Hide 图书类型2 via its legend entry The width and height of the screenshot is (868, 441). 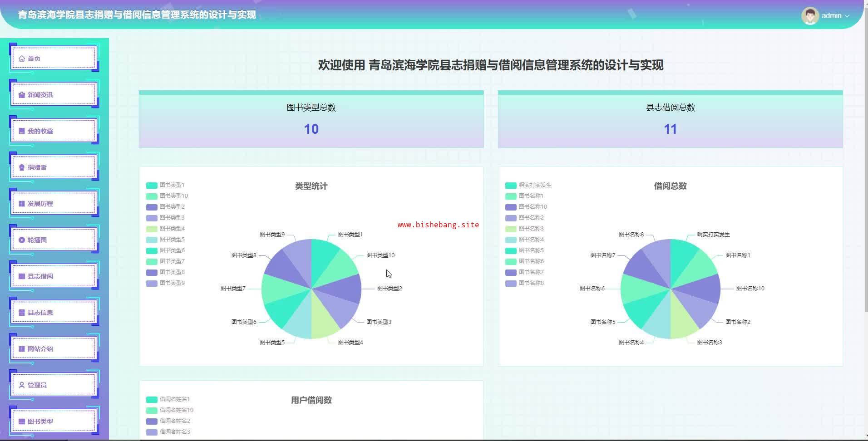click(x=165, y=207)
